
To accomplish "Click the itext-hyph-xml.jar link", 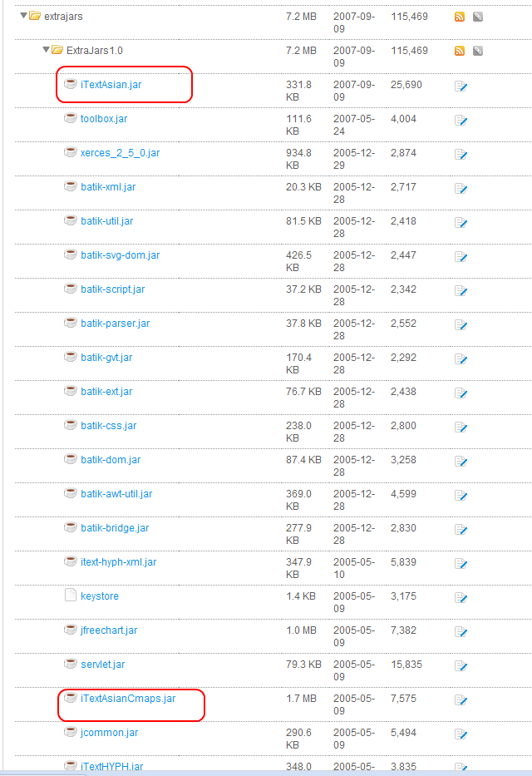I will coord(119,562).
